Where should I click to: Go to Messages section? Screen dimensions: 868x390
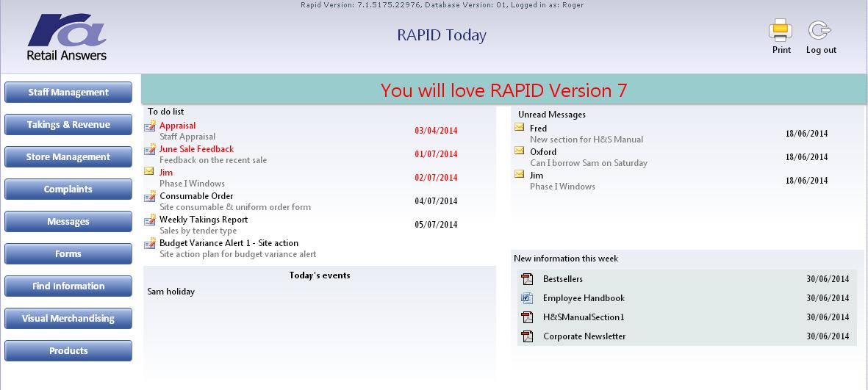click(68, 221)
